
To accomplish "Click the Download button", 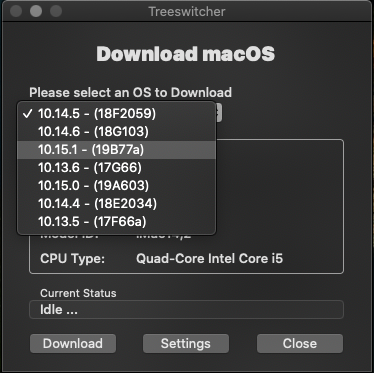I will pyautogui.click(x=73, y=343).
